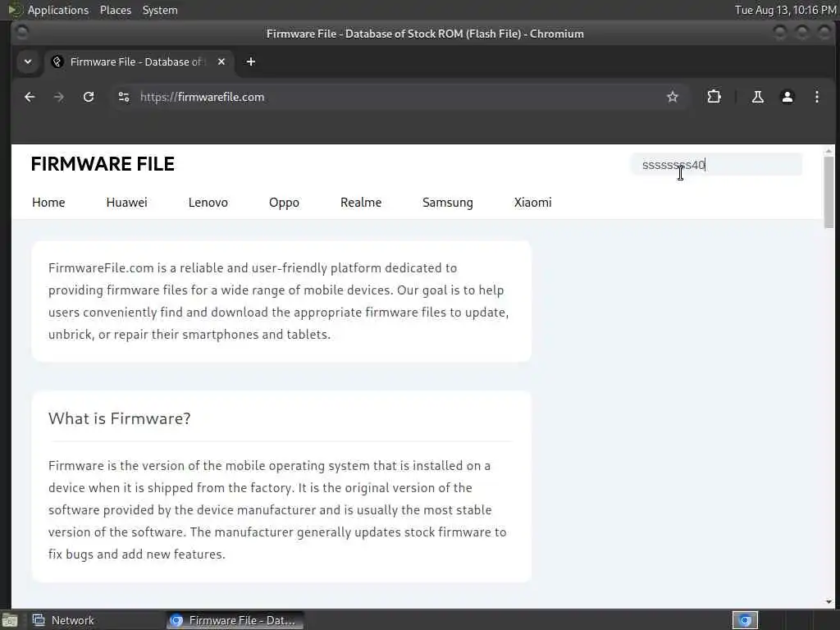Screen dimensions: 840x630
Task: Open the Lenovo firmware section
Action: click(x=208, y=203)
